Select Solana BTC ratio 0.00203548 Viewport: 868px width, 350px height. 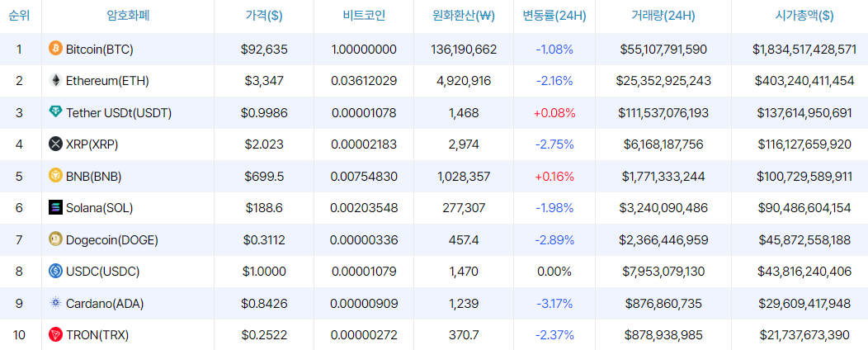[364, 208]
